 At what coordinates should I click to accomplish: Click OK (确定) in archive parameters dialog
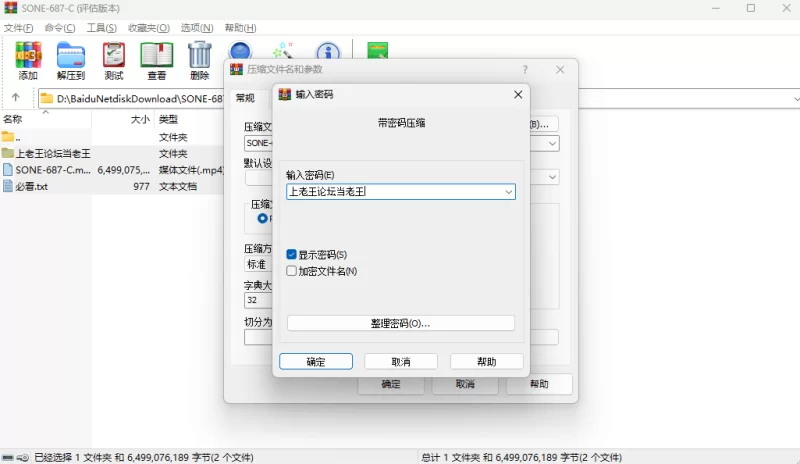pos(391,384)
